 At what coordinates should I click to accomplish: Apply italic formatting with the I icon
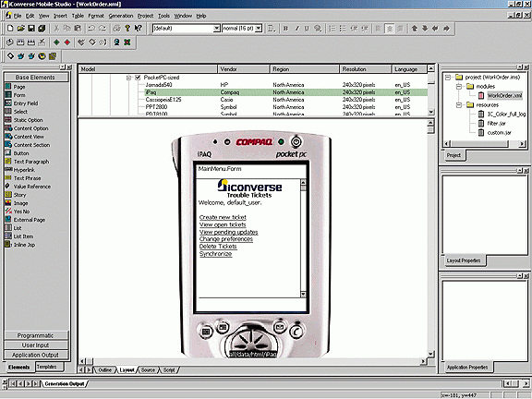[x=296, y=29]
